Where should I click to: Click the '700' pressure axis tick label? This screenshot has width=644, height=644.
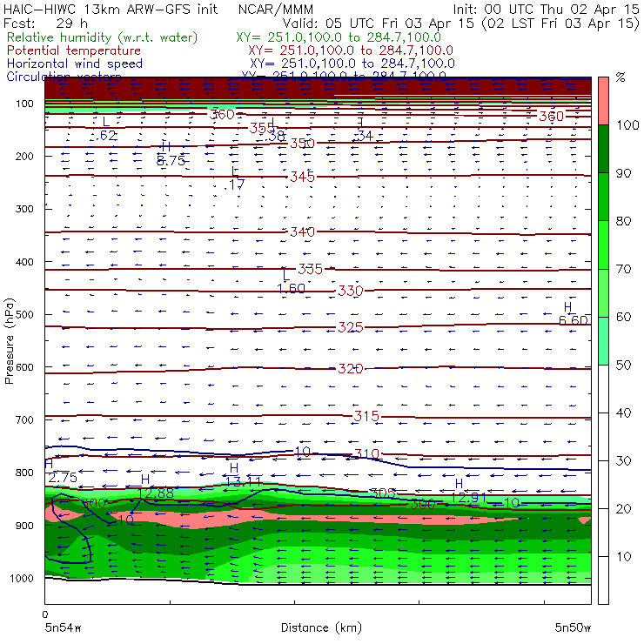tap(24, 419)
